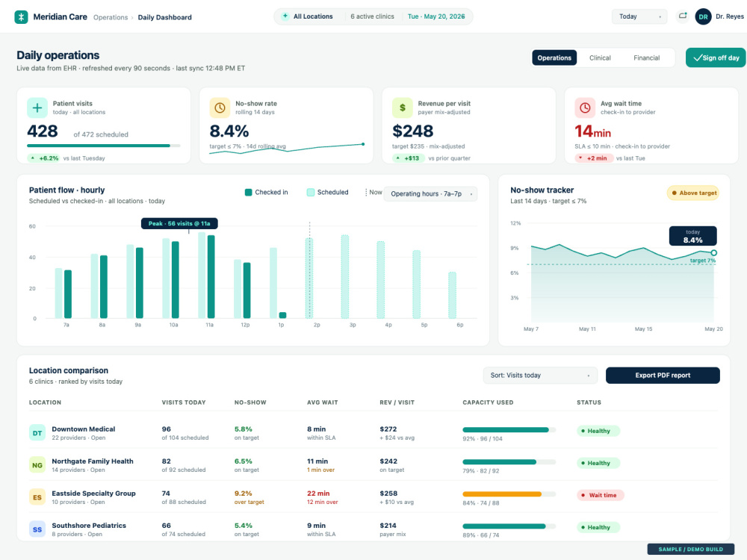Select the NG Northgate badge icon
Viewport: 747px width, 560px height.
pyautogui.click(x=37, y=465)
